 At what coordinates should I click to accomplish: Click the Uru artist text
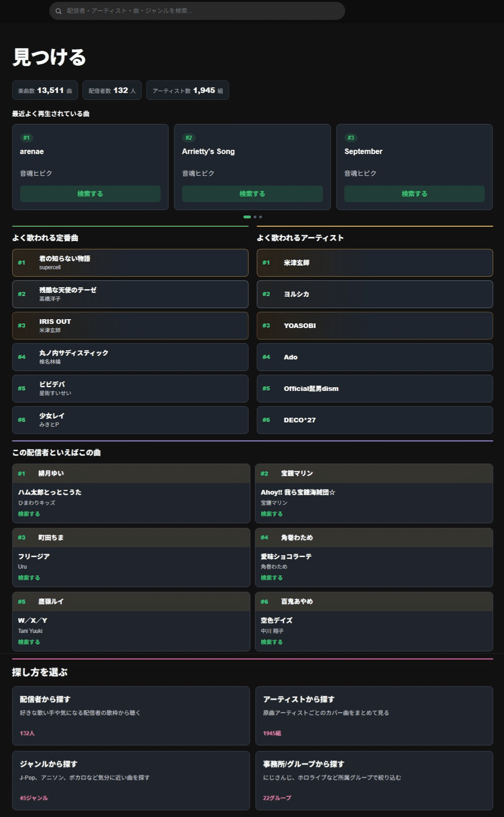[x=22, y=567]
